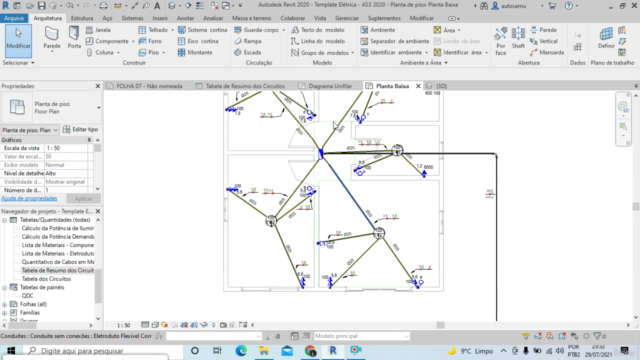640x360 pixels.
Task: Click the Forro ceiling tool
Action: 150,41
